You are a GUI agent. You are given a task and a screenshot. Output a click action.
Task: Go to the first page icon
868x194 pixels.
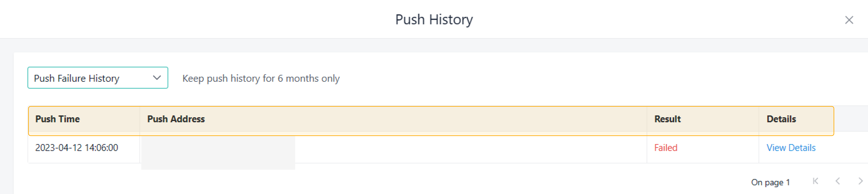815,181
